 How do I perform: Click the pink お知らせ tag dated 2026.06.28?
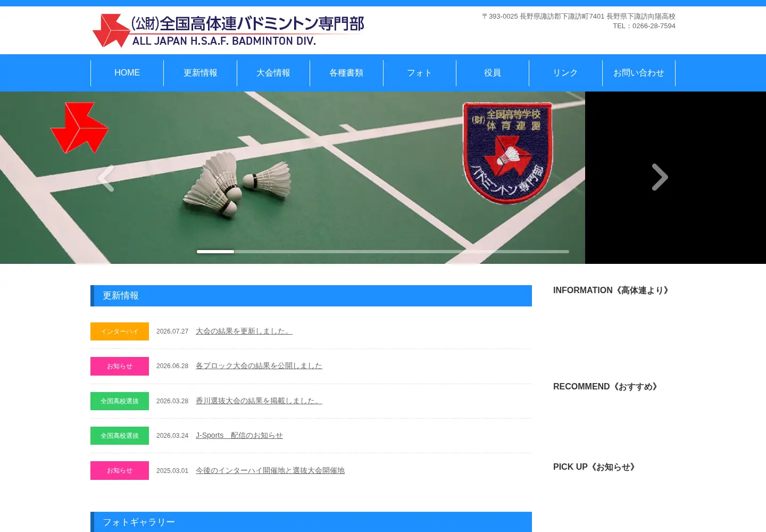point(120,366)
